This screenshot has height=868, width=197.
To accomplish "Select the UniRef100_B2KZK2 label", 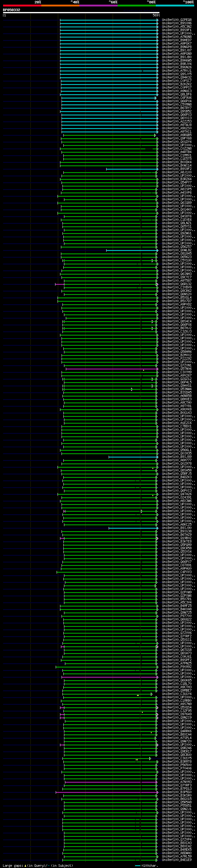I will 176,84.
